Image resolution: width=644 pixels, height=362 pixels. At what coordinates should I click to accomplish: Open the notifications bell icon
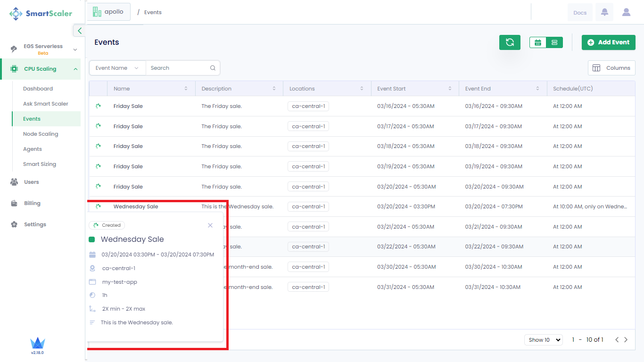pyautogui.click(x=604, y=13)
